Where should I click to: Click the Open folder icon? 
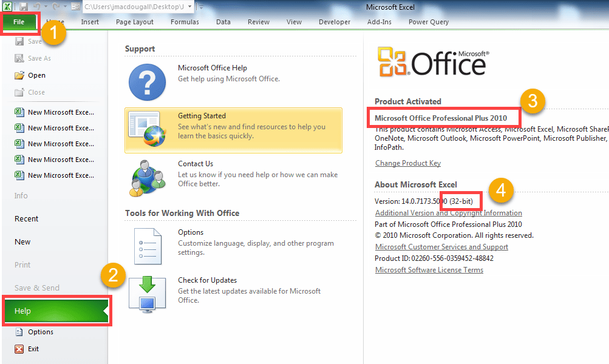[x=19, y=75]
